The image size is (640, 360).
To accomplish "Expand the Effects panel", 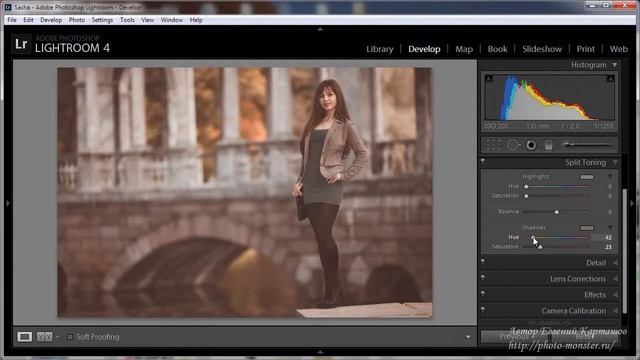I will coord(615,295).
